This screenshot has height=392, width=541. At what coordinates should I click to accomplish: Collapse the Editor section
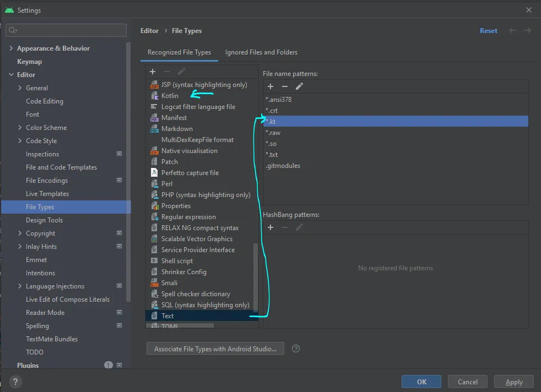[11, 74]
